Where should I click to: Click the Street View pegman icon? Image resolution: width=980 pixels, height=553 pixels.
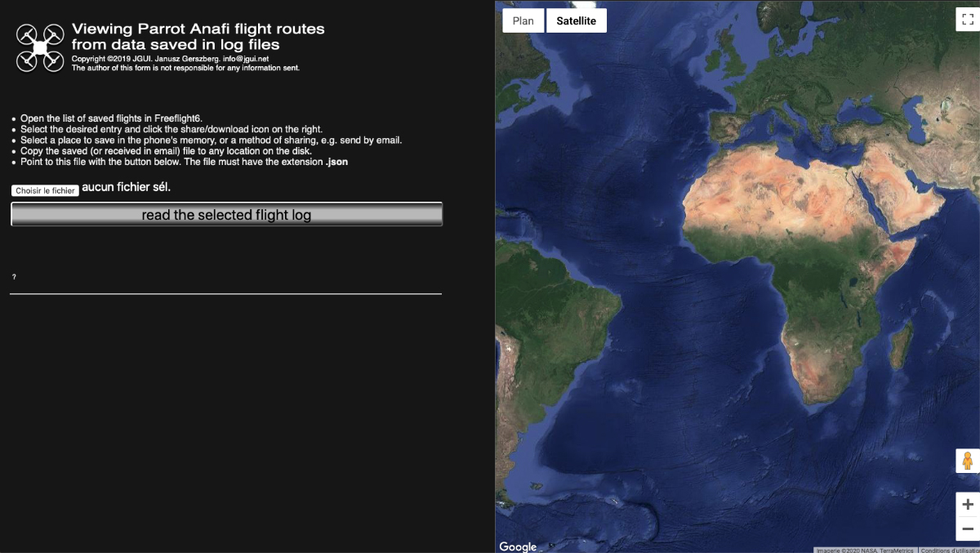[x=968, y=461]
